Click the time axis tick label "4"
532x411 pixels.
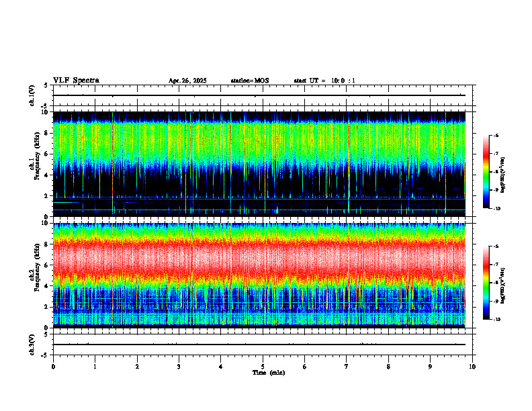[x=221, y=367]
